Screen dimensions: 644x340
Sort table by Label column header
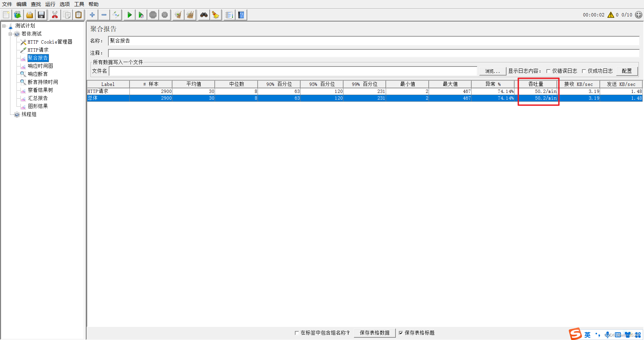pos(108,84)
